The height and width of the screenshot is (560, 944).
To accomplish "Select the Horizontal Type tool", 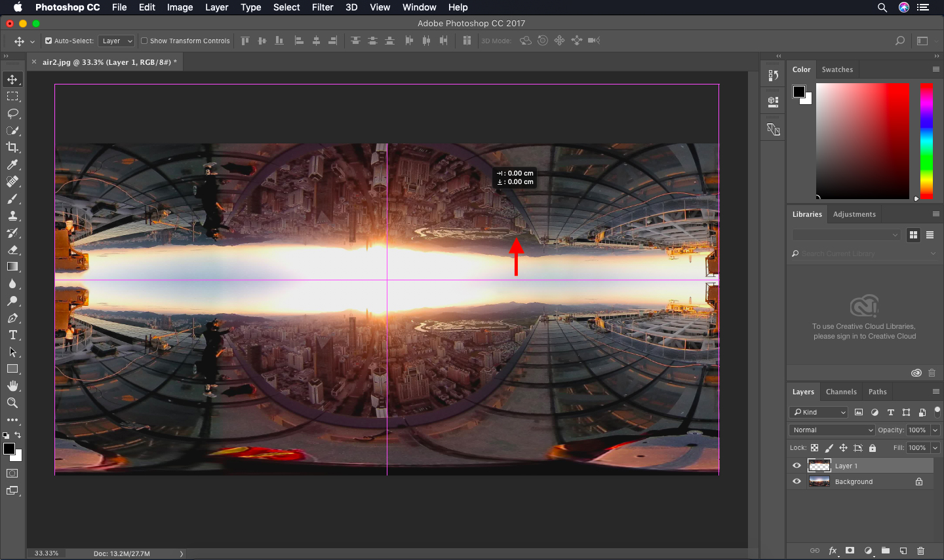I will coord(12,335).
